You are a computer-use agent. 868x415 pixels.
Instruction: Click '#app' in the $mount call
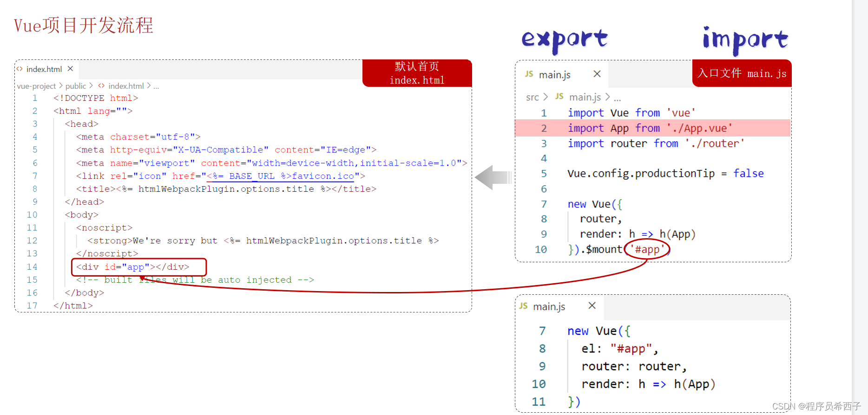(647, 250)
